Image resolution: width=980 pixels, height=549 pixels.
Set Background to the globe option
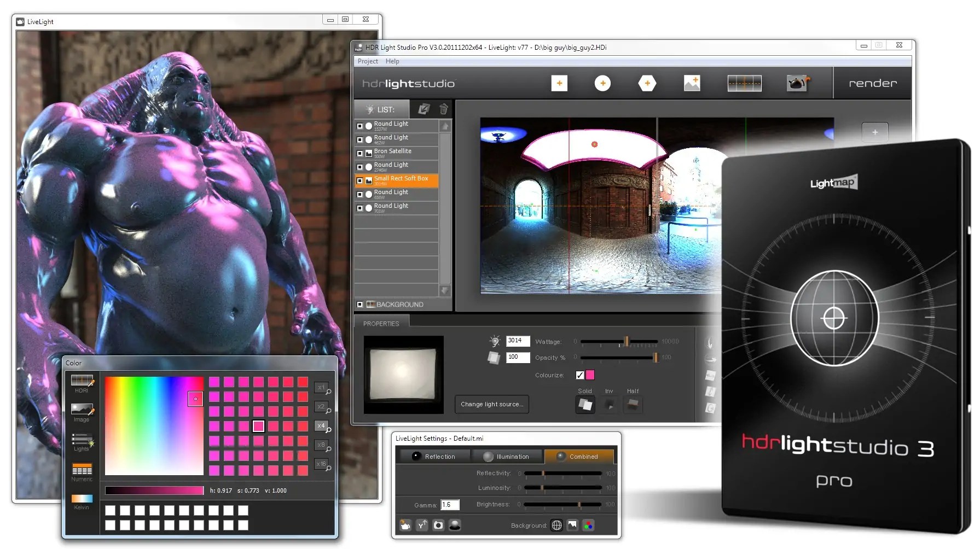556,525
